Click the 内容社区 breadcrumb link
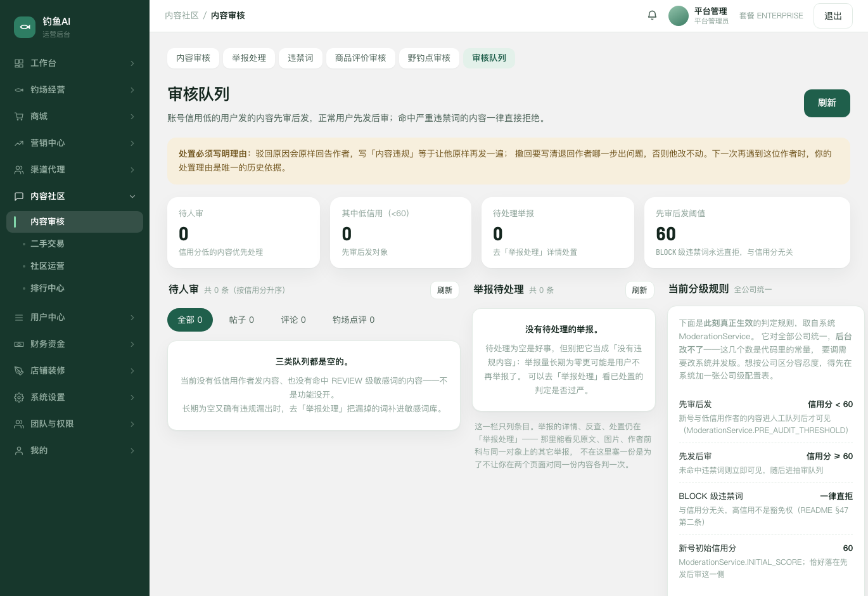Viewport: 868px width, 596px height. tap(182, 16)
